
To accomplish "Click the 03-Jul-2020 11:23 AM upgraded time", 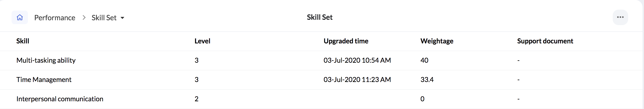I will pyautogui.click(x=357, y=80).
